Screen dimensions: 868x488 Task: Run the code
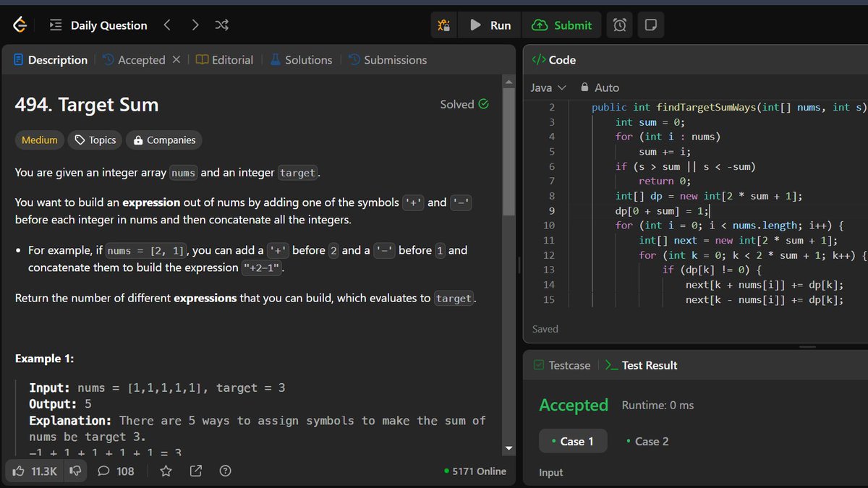(x=490, y=25)
